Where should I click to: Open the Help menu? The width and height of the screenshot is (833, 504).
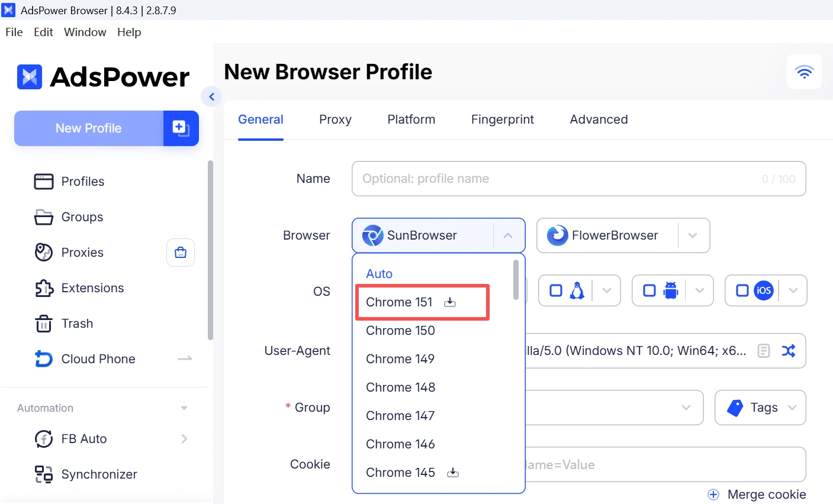click(129, 32)
